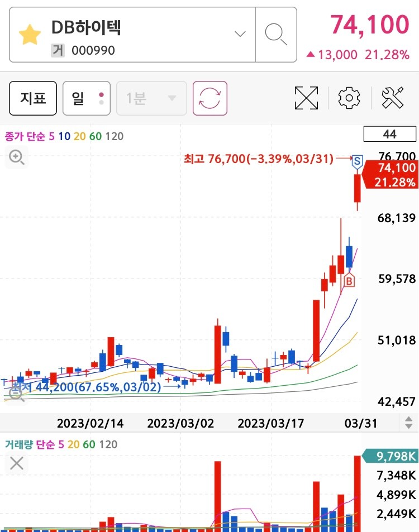Image resolution: width=419 pixels, height=532 pixels.
Task: Select the B buy marker on chart
Action: click(x=349, y=280)
